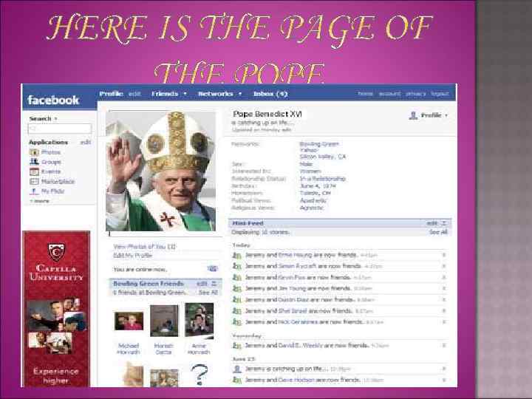The image size is (532, 399).
Task: Remove the Dave Hodson story with its x
Action: (x=444, y=380)
